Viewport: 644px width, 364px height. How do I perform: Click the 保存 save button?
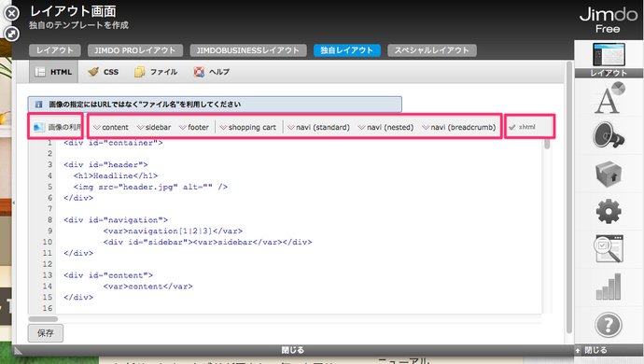tap(46, 333)
